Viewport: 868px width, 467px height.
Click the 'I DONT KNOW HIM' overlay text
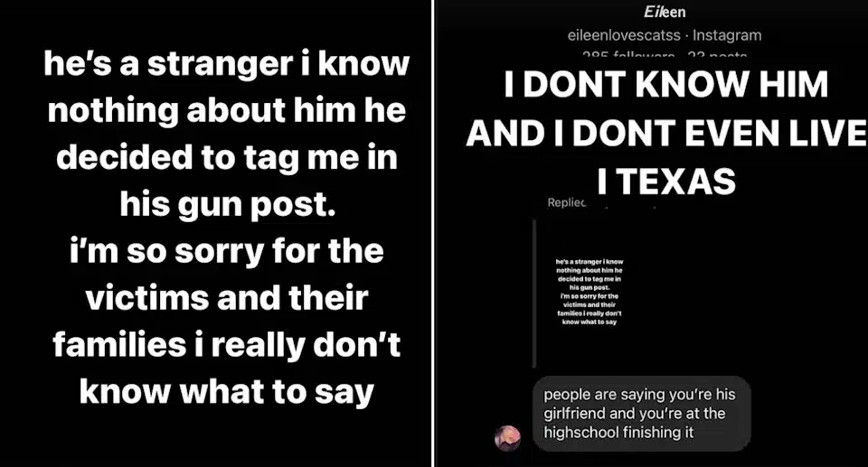tap(666, 85)
